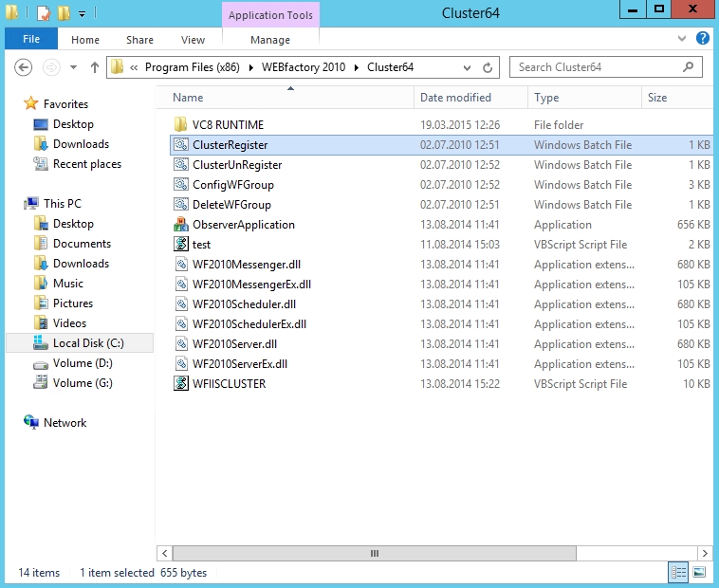Select the VC8 RUNTIME folder icon
This screenshot has width=719, height=588.
(180, 124)
